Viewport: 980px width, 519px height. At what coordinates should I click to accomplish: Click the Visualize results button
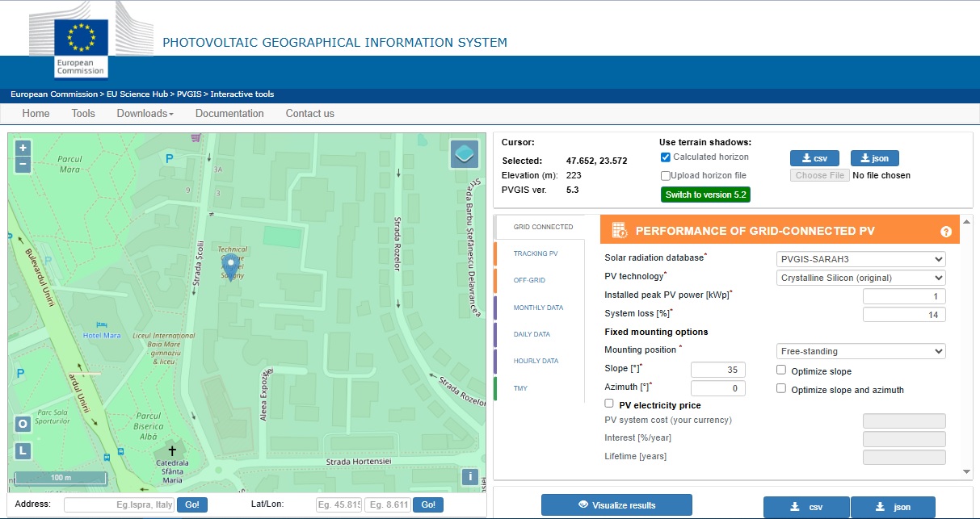point(616,505)
